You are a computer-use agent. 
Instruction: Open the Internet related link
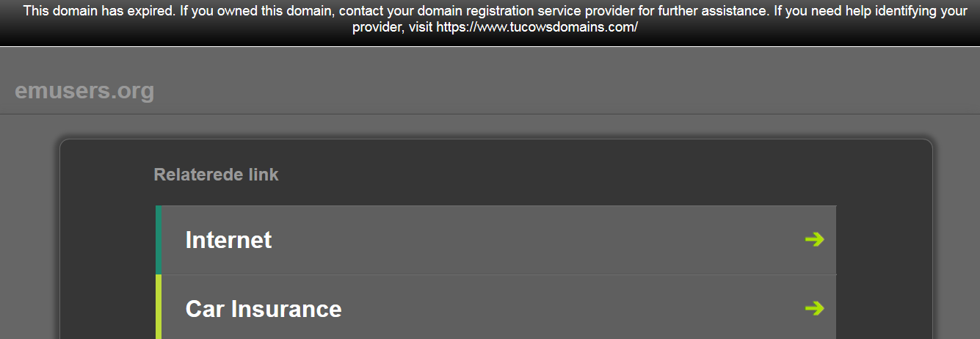pyautogui.click(x=228, y=240)
